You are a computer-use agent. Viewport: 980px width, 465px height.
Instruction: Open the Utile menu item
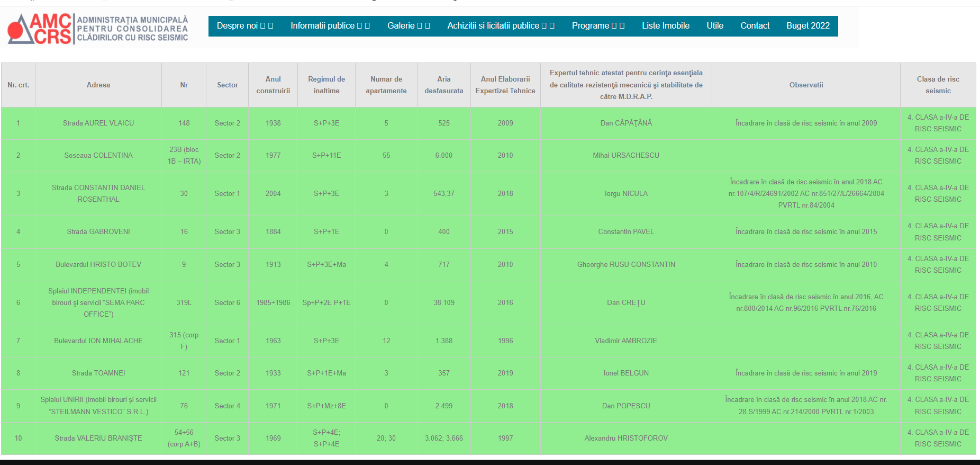coord(715,26)
